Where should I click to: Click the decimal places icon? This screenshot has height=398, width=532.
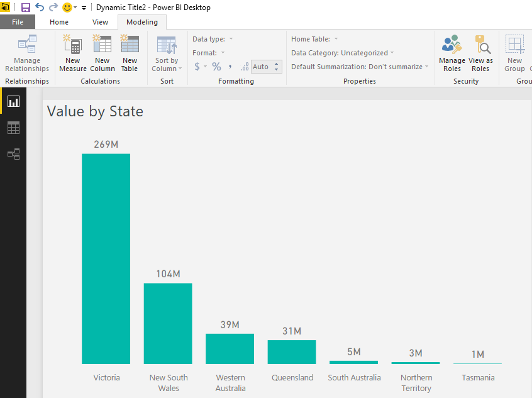pos(245,67)
